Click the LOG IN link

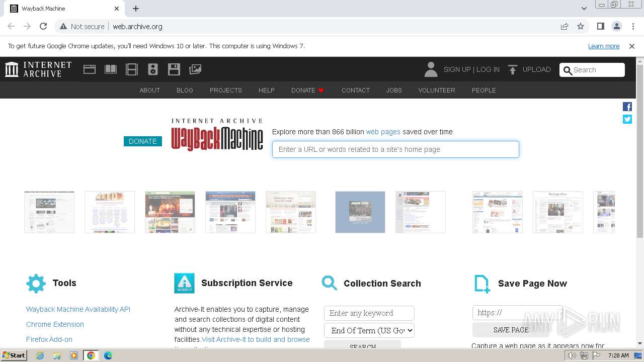tap(488, 69)
